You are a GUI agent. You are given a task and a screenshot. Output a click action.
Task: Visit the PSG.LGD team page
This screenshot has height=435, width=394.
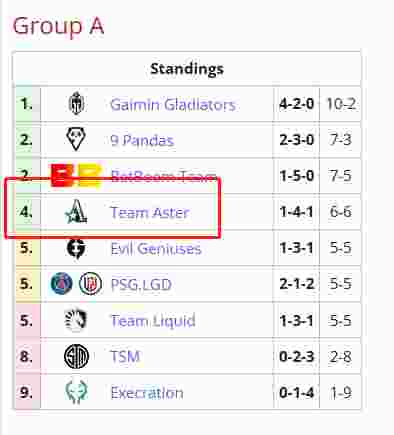coord(141,284)
